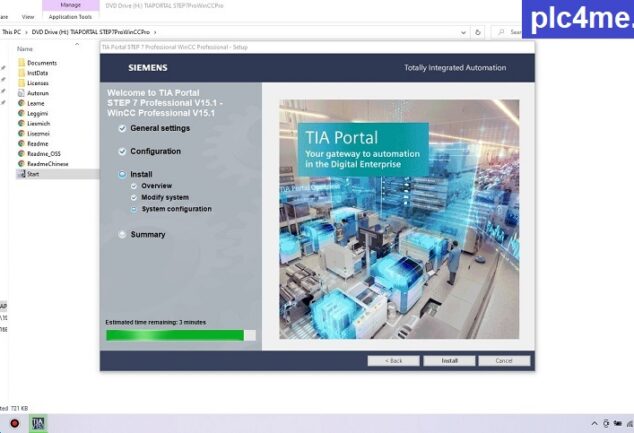This screenshot has height=433, width=634.
Task: Select the Configuration step indicator
Action: tap(122, 151)
